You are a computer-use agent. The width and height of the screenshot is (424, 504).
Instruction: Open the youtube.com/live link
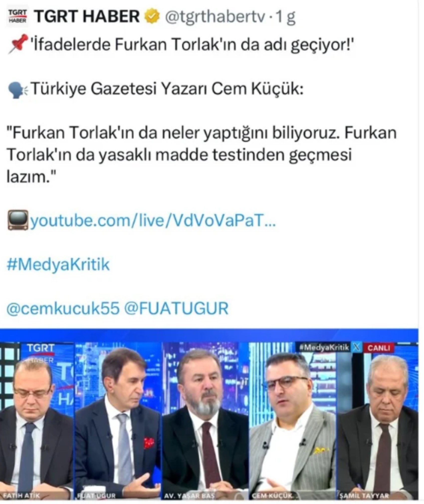point(153,220)
